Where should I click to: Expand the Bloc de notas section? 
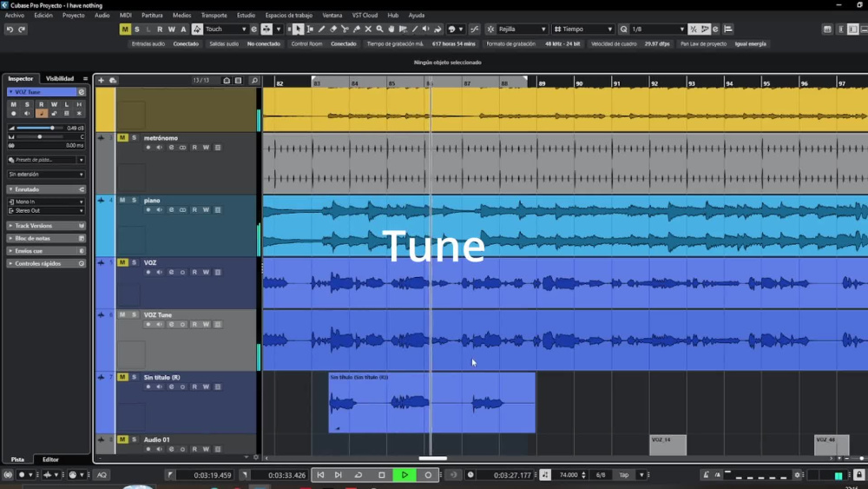46,239
